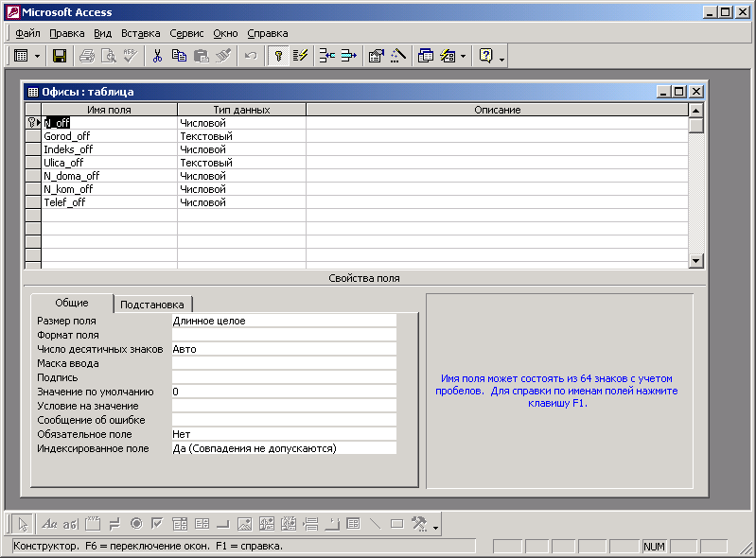The height and width of the screenshot is (558, 756).
Task: Select the N_kom_off field name
Action: tap(110, 189)
